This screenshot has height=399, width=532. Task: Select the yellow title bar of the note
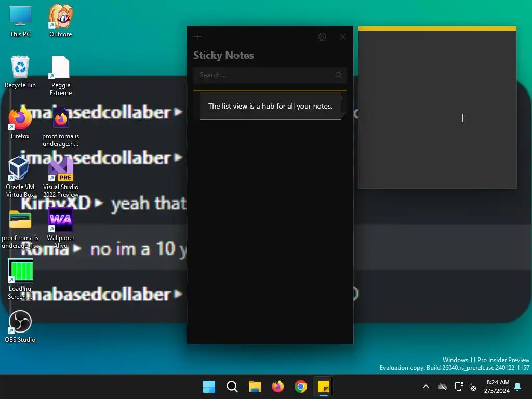(437, 29)
